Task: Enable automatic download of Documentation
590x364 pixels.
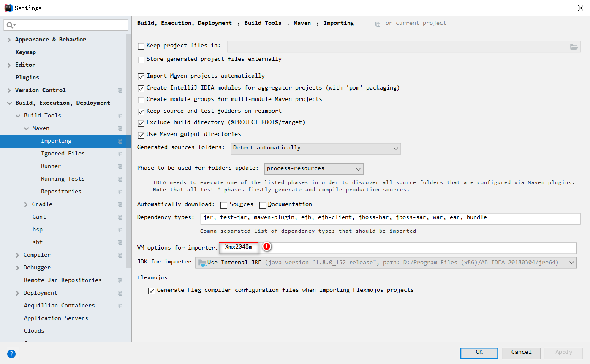Action: (x=263, y=205)
